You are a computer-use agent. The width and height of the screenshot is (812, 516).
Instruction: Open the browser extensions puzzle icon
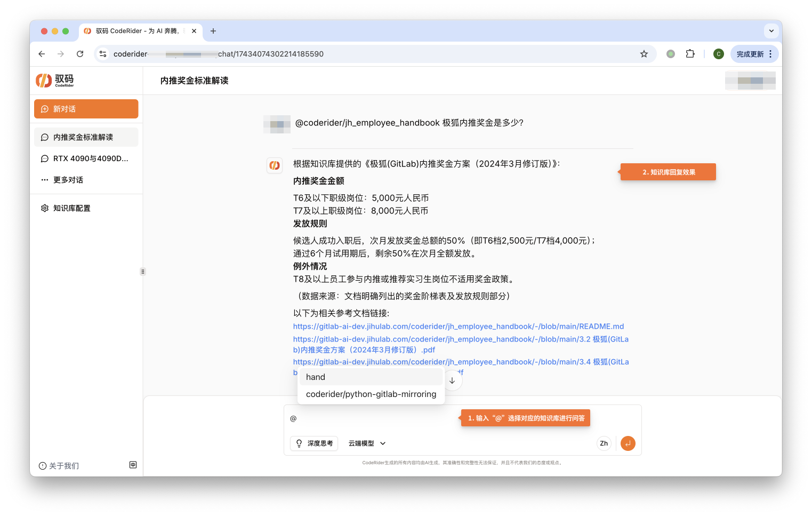[x=690, y=54]
